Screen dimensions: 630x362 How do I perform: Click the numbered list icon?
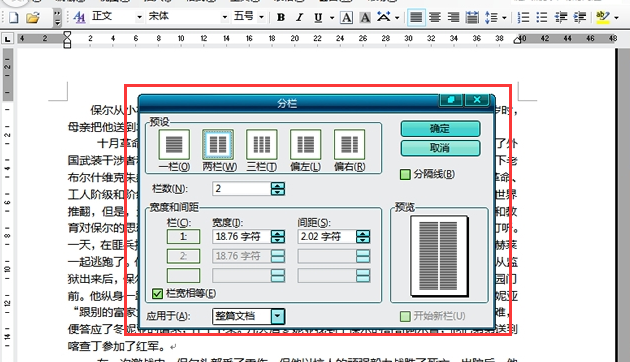tap(523, 17)
